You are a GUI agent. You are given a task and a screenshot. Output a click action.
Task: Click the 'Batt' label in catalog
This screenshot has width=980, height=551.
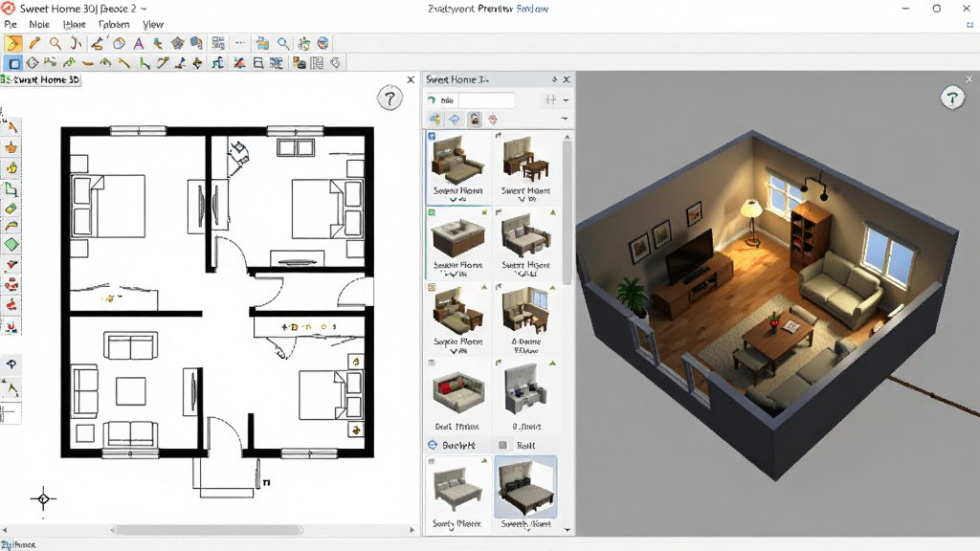525,445
